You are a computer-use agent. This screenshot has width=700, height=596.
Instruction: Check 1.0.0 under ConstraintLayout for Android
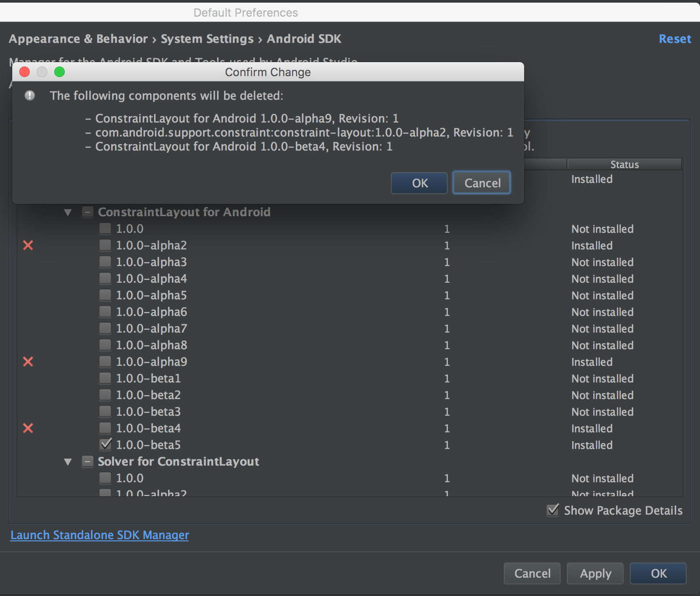[105, 229]
